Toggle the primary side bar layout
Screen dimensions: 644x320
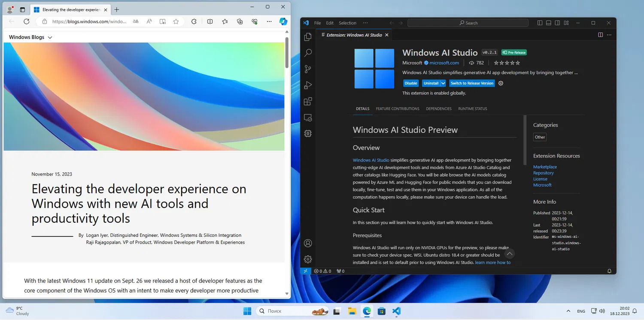(x=540, y=23)
